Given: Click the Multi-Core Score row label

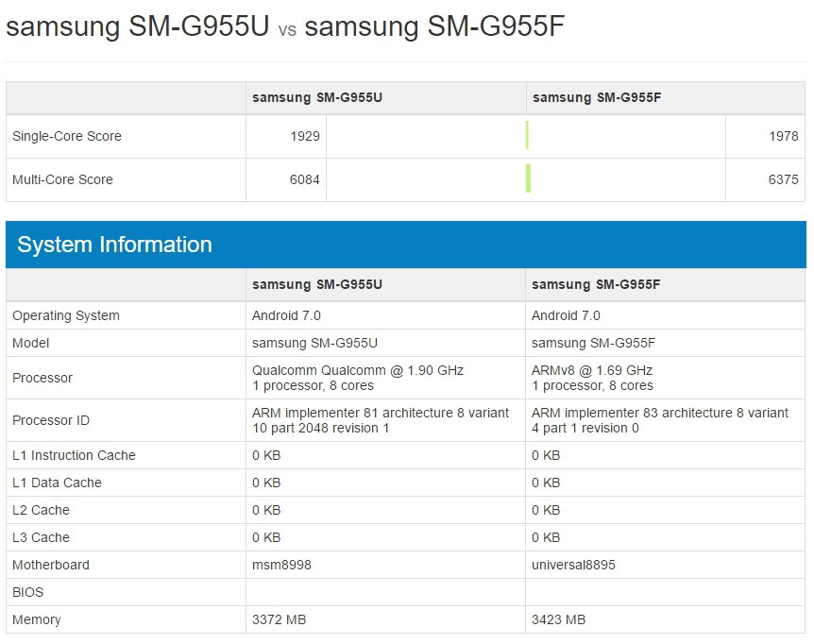Looking at the screenshot, I should pos(61,179).
